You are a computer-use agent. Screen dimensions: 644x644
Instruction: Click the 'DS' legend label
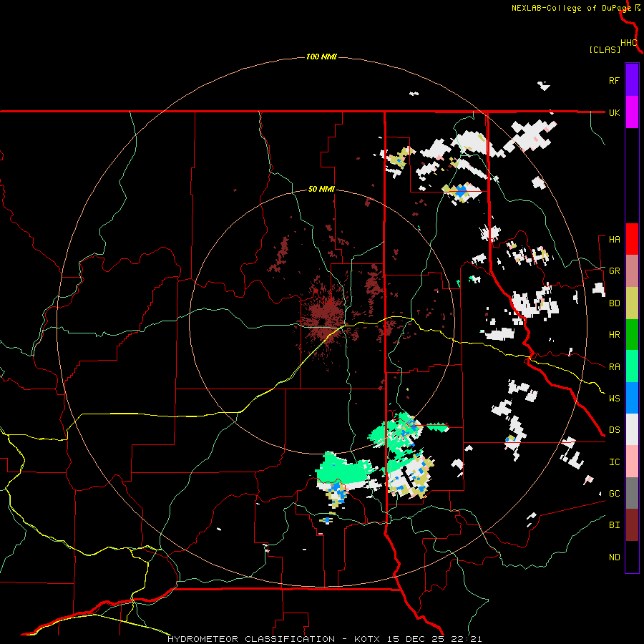pyautogui.click(x=615, y=430)
